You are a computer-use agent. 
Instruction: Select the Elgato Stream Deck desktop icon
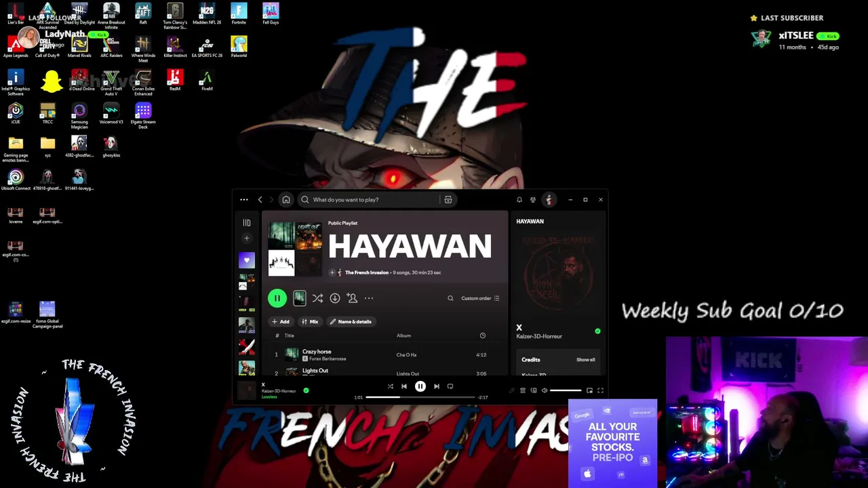pos(143,115)
